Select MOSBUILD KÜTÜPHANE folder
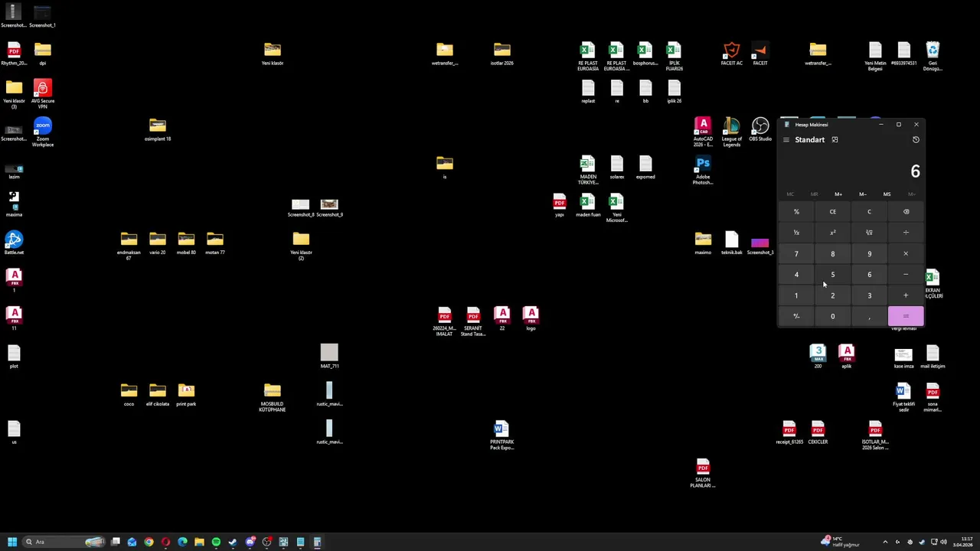 (x=273, y=398)
